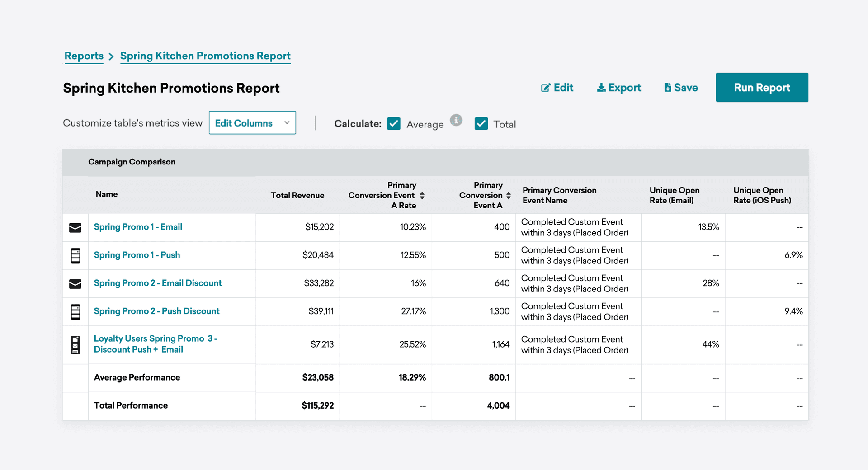868x470 pixels.
Task: Export the report
Action: (619, 88)
